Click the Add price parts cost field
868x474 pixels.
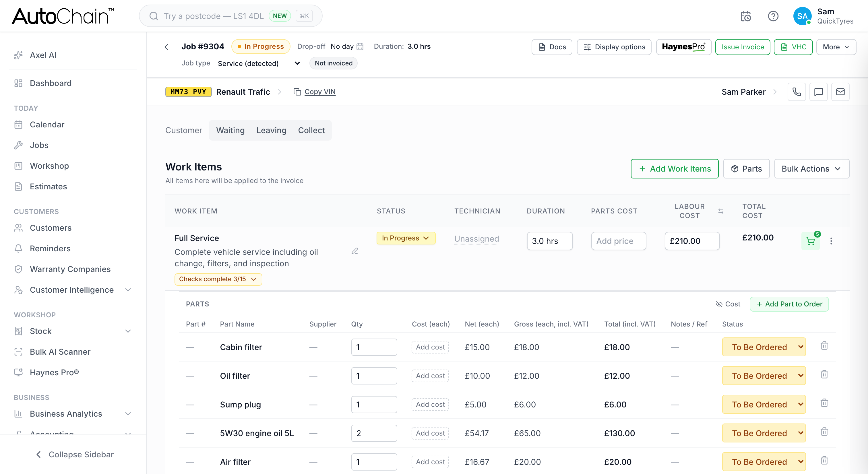coord(619,241)
